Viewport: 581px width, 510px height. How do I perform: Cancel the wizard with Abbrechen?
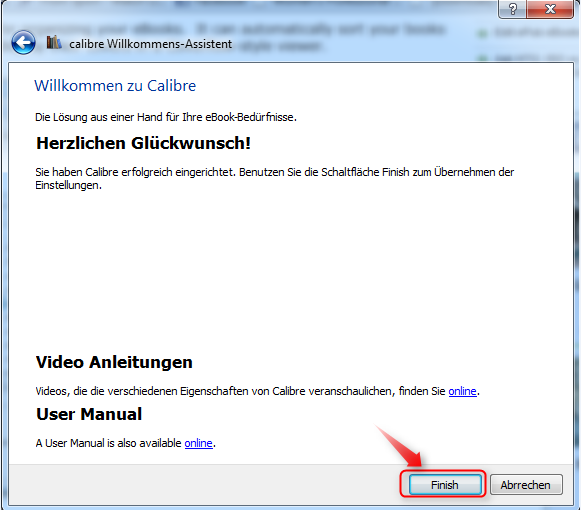click(526, 485)
